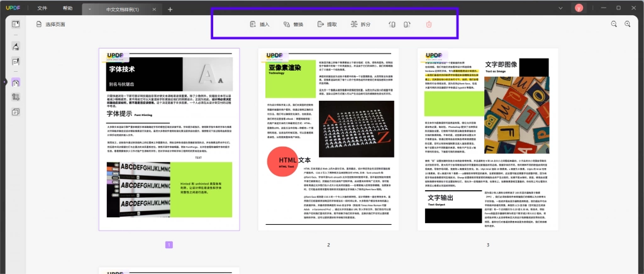
Task: Open the OCR sidebar tool icon
Action: click(x=16, y=112)
